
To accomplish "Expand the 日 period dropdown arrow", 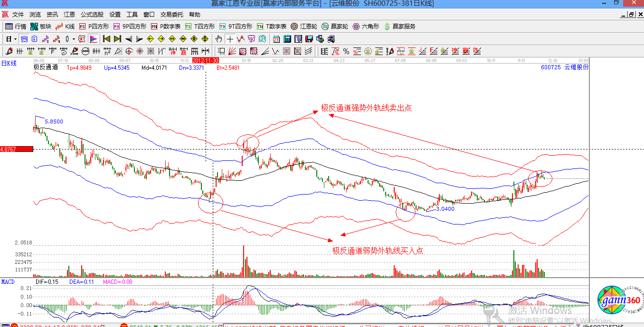I will [15, 39].
